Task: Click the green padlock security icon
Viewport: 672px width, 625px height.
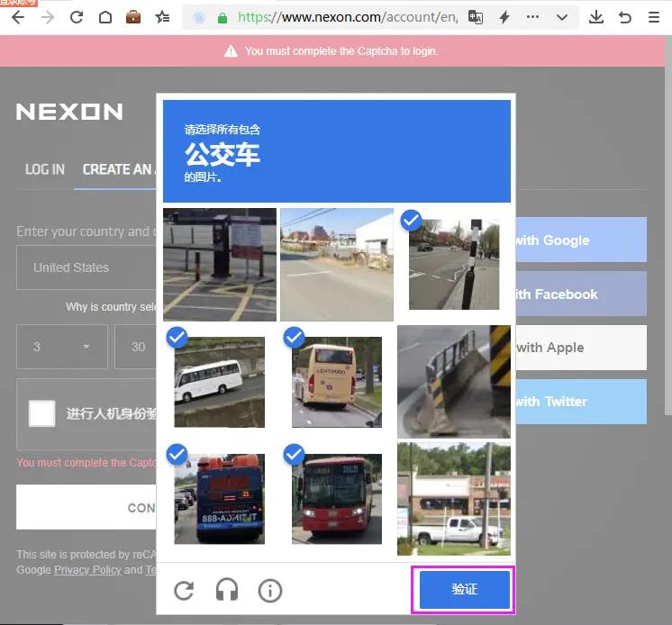Action: click(x=222, y=18)
